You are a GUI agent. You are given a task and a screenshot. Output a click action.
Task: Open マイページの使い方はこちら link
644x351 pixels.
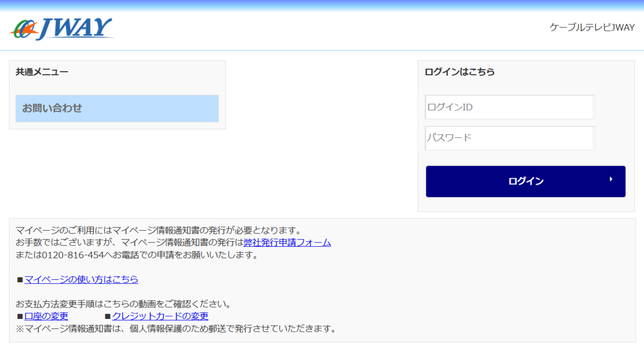81,279
